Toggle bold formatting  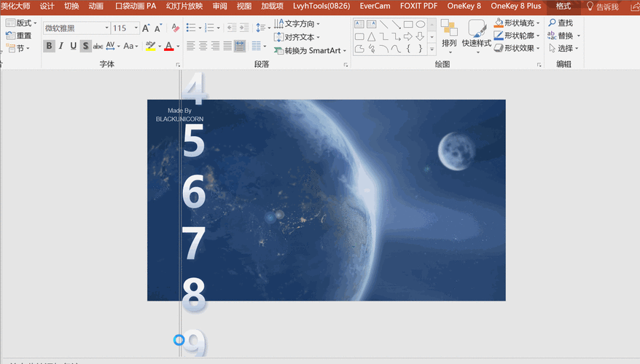coord(49,46)
